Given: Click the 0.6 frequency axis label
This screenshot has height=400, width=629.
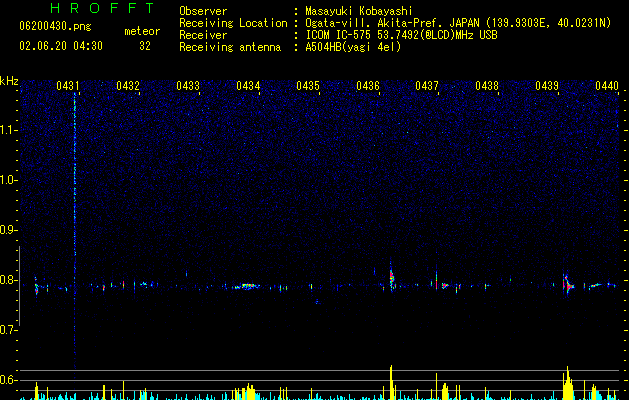Looking at the screenshot, I should pyautogui.click(x=9, y=380).
